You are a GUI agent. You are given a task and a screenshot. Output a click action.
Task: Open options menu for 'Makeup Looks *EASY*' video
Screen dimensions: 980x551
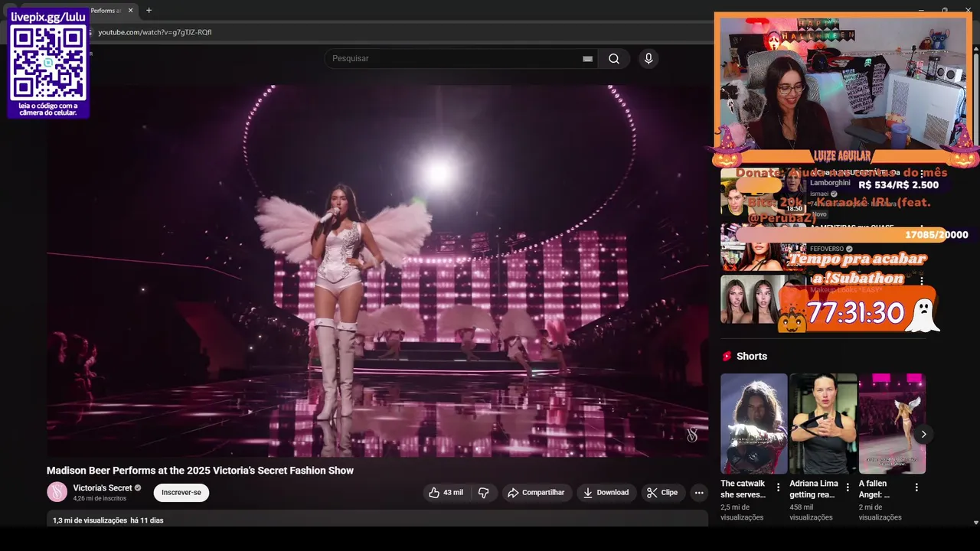pyautogui.click(x=922, y=281)
